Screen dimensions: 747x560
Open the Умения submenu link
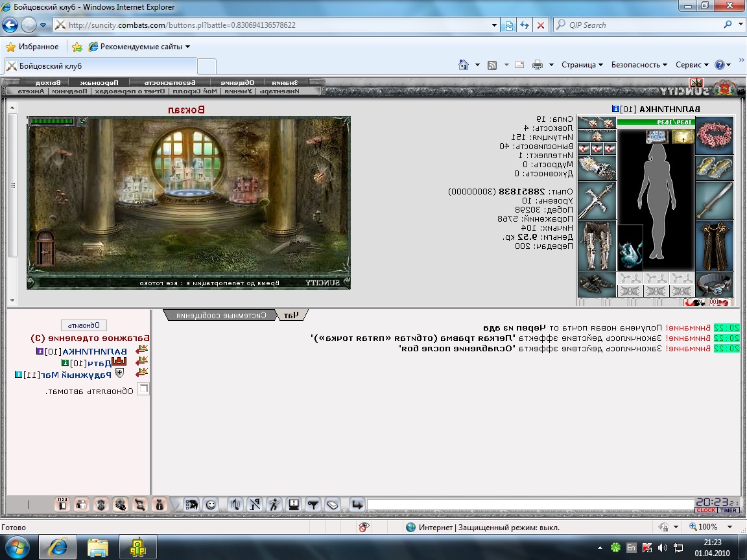238,91
